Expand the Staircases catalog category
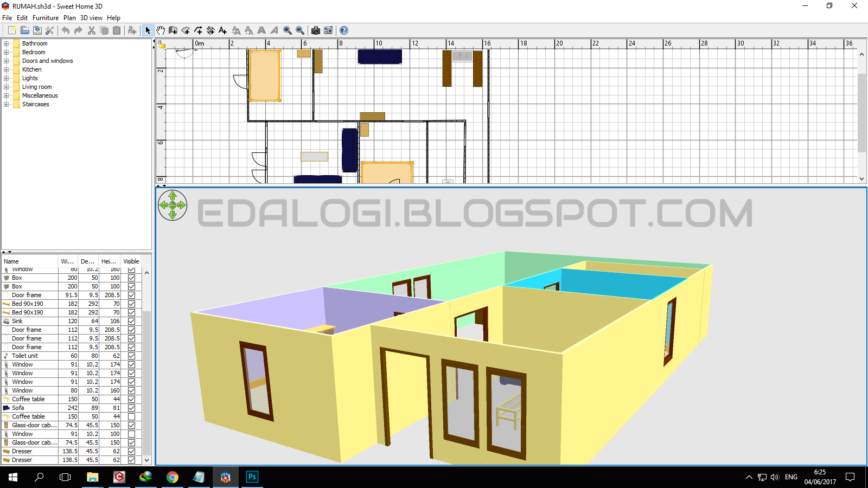Viewport: 868px width, 488px height. pyautogui.click(x=6, y=104)
